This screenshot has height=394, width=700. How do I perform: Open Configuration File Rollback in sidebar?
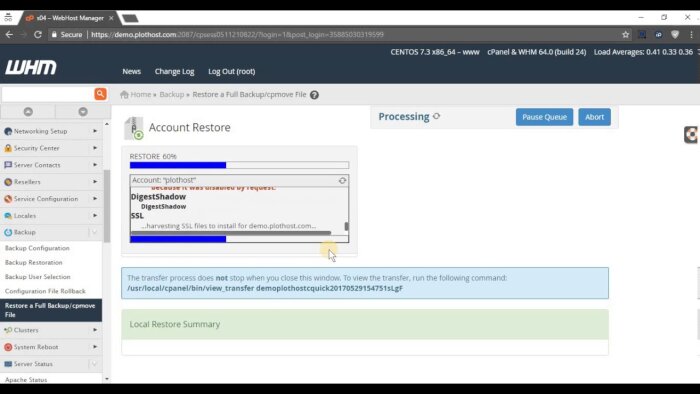pyautogui.click(x=46, y=291)
